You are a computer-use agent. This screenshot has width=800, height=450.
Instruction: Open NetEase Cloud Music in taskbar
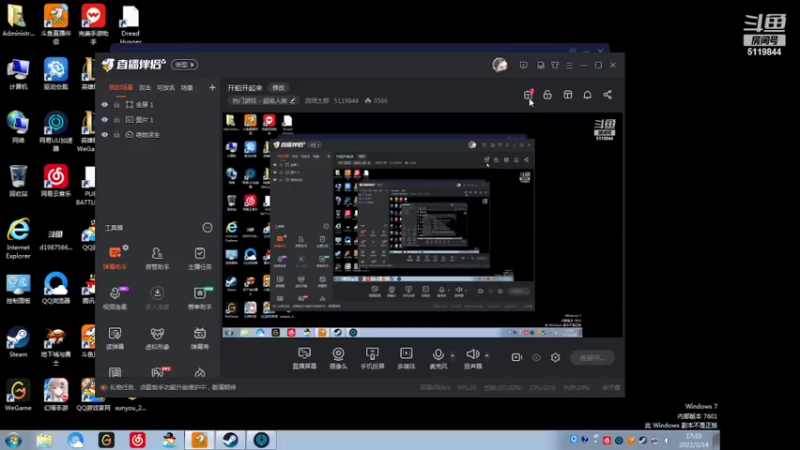click(x=137, y=440)
